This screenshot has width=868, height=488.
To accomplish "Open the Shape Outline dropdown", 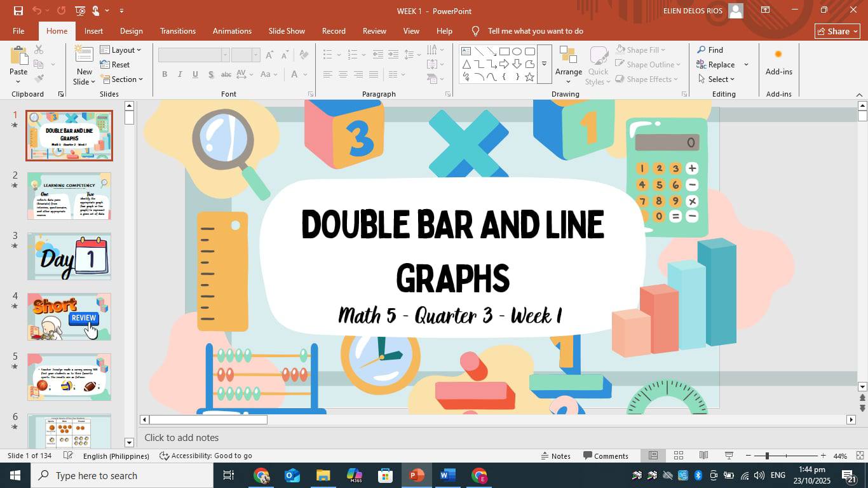I will click(648, 64).
